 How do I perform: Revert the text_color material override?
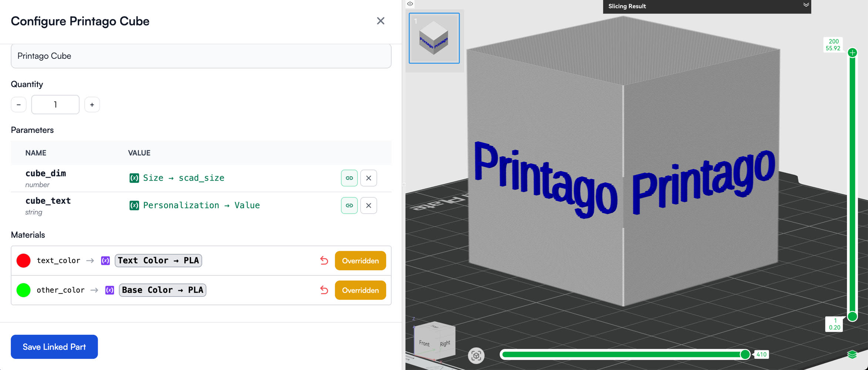pos(324,260)
